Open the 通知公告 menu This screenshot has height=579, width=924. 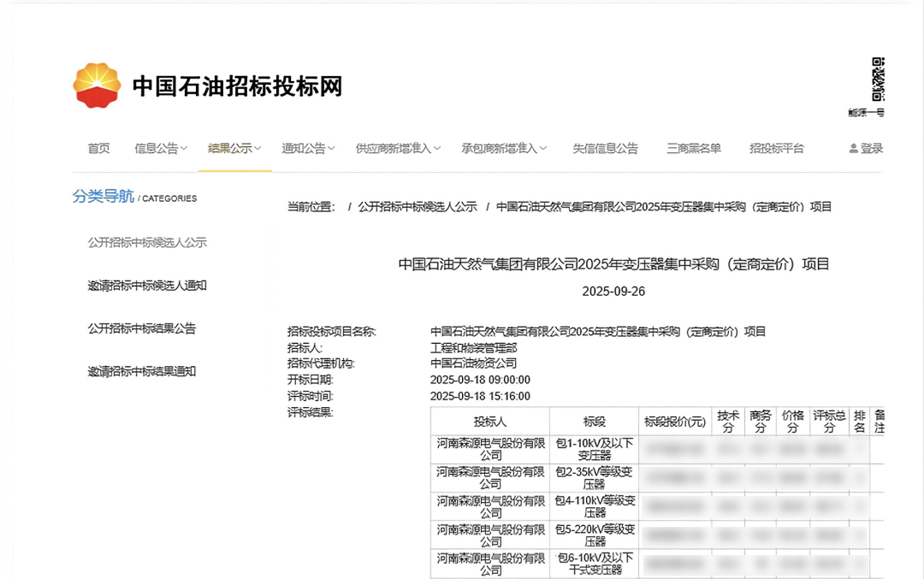pyautogui.click(x=304, y=149)
